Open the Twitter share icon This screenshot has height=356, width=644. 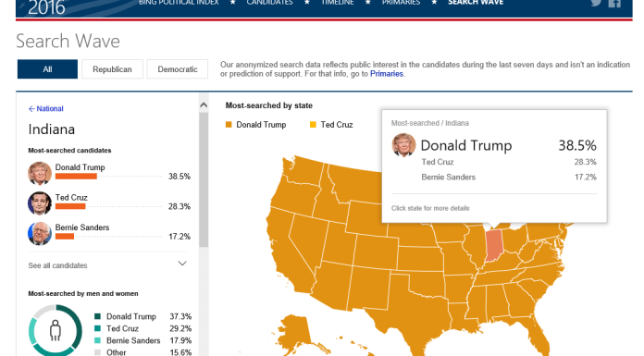(x=596, y=3)
